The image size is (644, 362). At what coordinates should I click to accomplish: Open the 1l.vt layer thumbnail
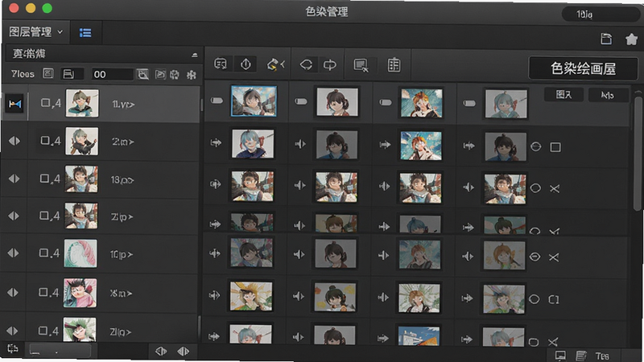pyautogui.click(x=82, y=104)
